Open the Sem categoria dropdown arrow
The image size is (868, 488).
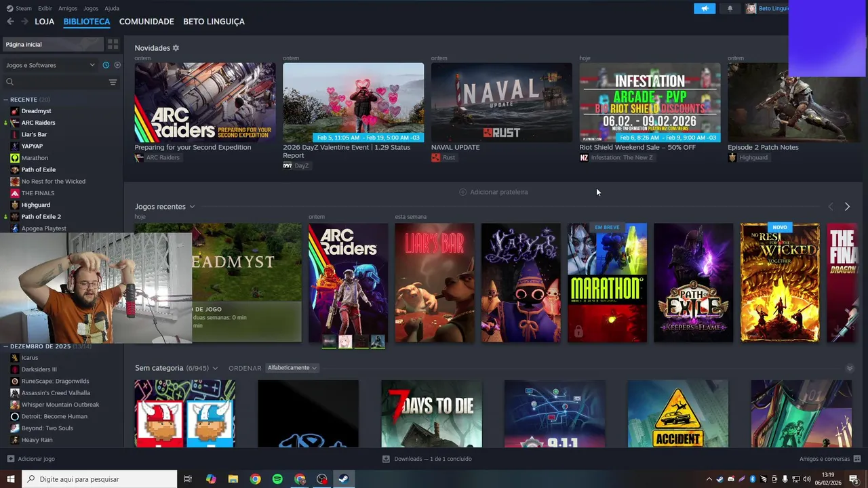click(215, 368)
